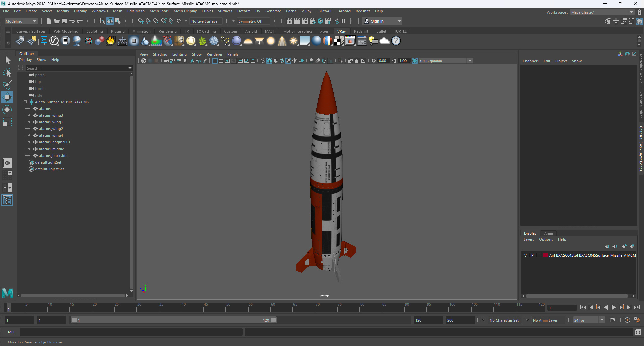Image resolution: width=644 pixels, height=346 pixels.
Task: Go to the end of playback range
Action: (637, 307)
